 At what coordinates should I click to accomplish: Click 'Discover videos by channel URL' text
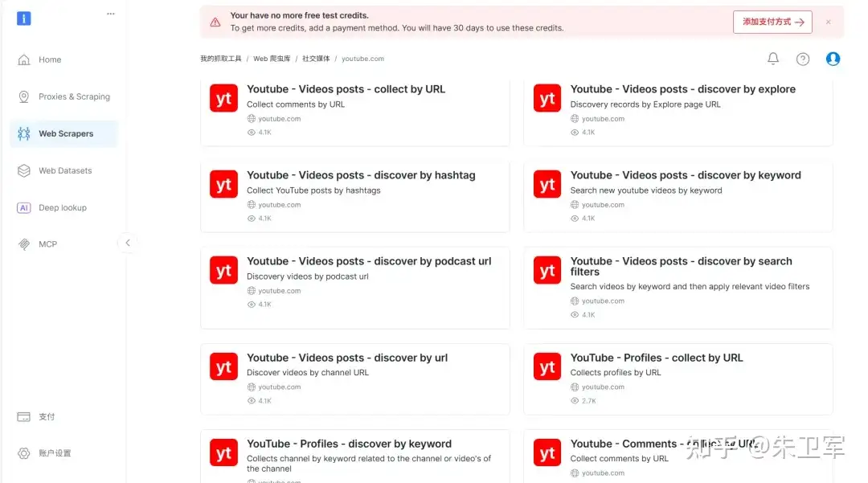[307, 373]
